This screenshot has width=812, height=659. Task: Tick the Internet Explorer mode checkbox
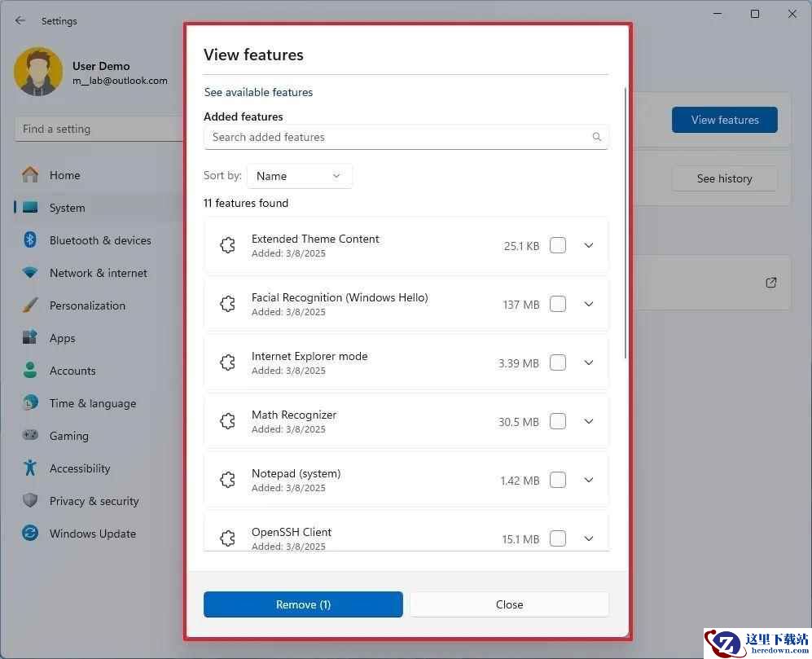558,362
